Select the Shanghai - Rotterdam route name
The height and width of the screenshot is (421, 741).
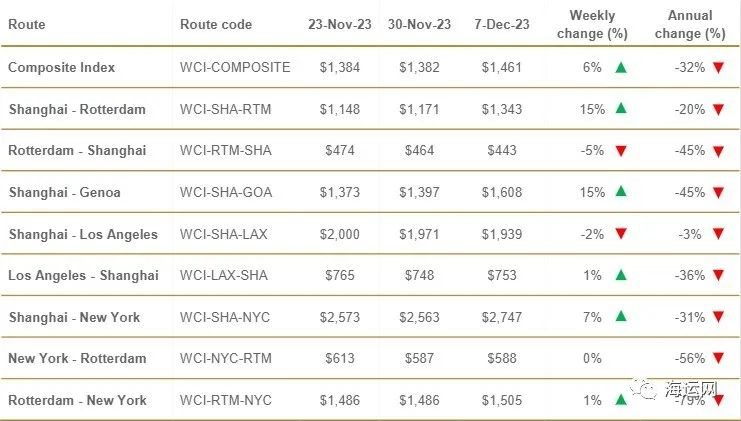pyautogui.click(x=77, y=109)
